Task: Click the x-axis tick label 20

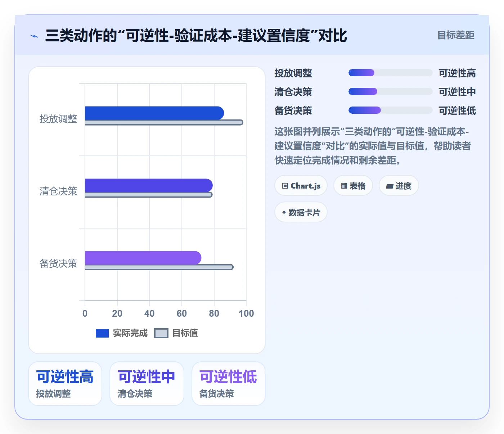Action: point(117,313)
